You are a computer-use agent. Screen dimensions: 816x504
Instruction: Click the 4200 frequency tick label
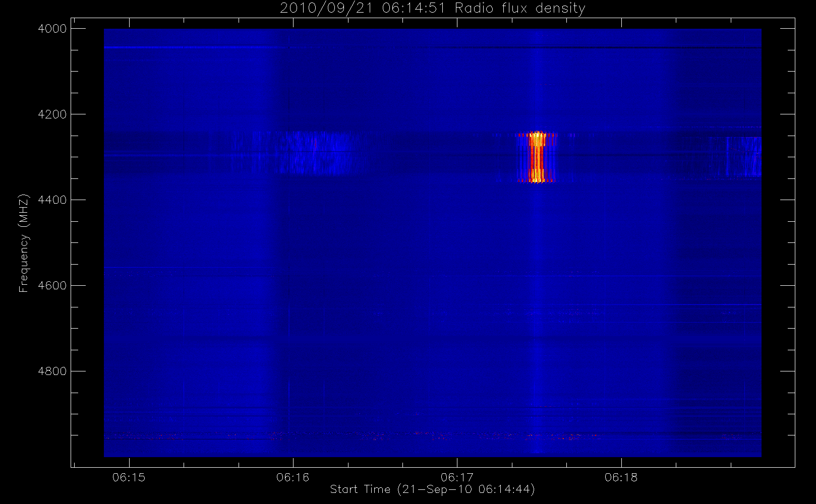pyautogui.click(x=52, y=114)
